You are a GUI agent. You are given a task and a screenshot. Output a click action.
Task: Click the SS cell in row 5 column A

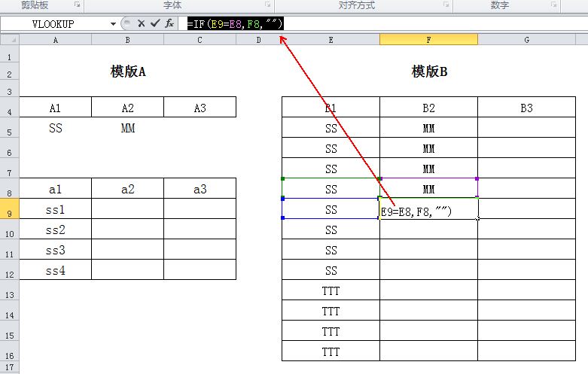(x=56, y=128)
